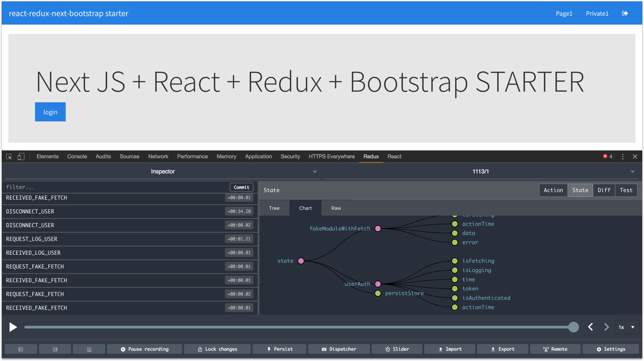
Task: Switch to the Tree view tab
Action: pyautogui.click(x=274, y=208)
